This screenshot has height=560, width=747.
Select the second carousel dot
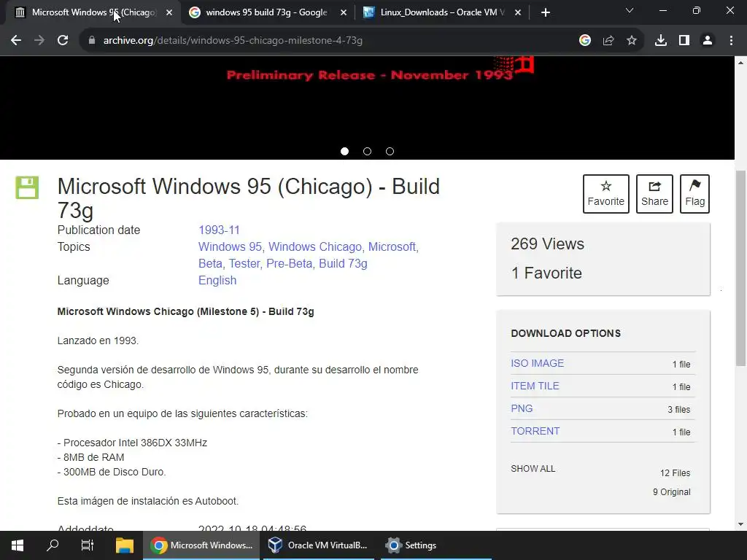click(x=368, y=152)
